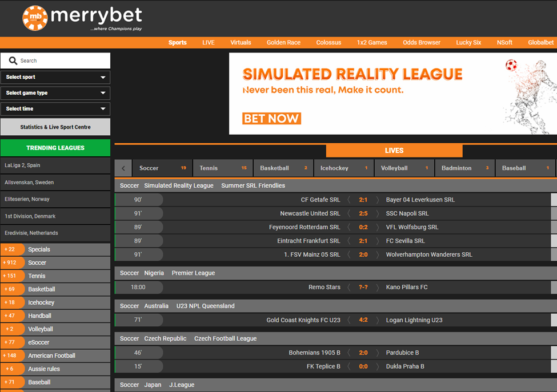Open the LaLiga 2, Spain league
This screenshot has height=392, width=557.
coord(55,165)
